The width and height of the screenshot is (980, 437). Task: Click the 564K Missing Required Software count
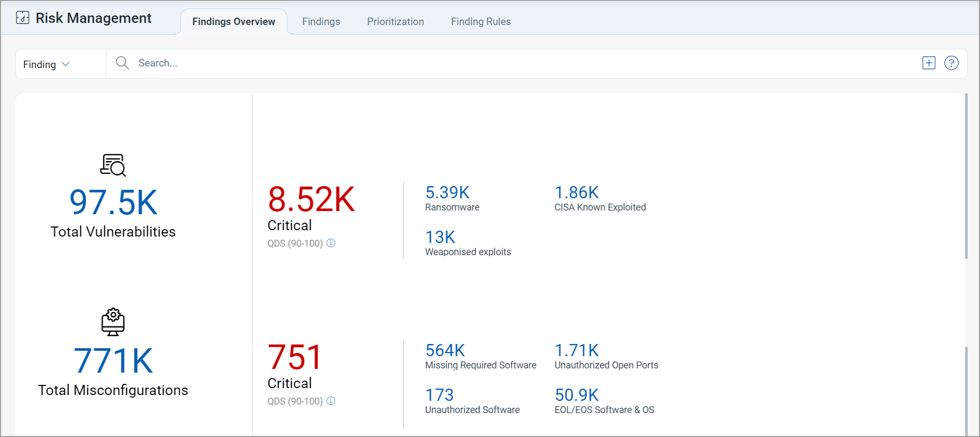coord(445,350)
